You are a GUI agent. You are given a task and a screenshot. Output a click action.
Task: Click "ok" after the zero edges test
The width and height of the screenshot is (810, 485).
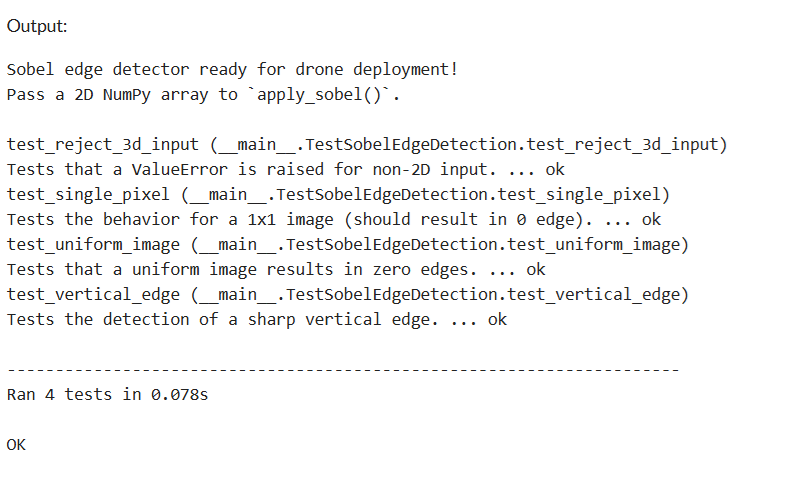coord(536,270)
